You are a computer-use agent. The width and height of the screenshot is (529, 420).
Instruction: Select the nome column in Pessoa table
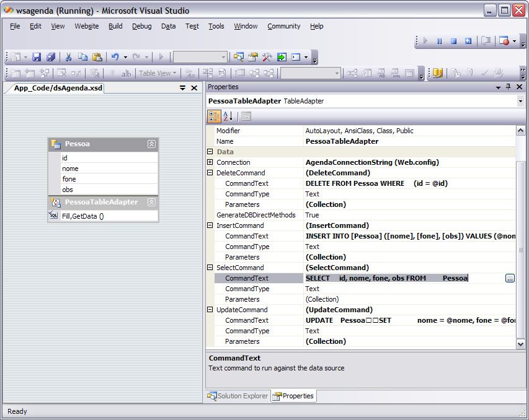coord(70,168)
